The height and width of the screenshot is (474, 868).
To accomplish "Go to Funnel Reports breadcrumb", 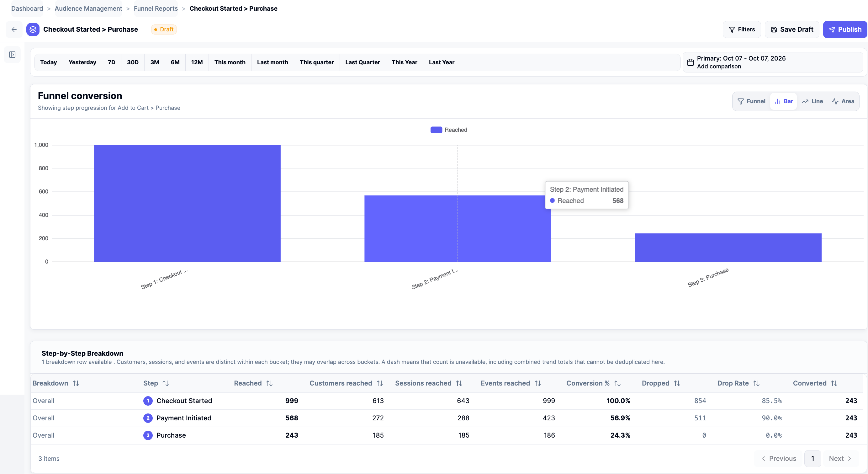I will click(156, 8).
